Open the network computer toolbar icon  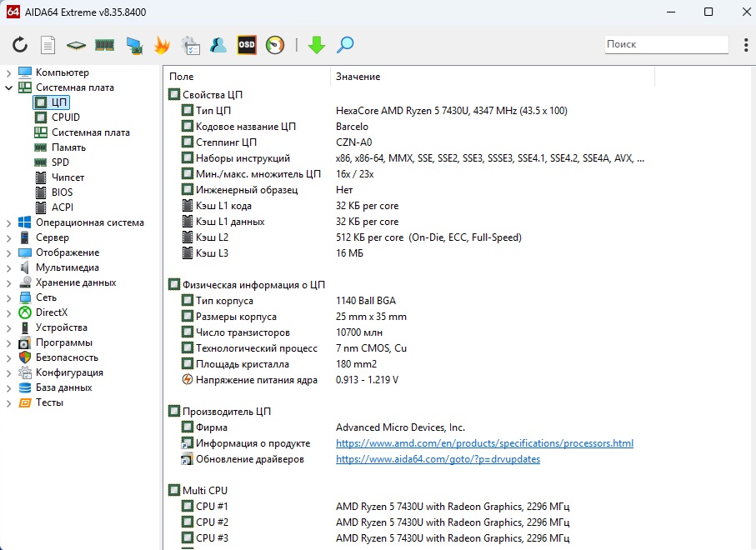point(134,45)
